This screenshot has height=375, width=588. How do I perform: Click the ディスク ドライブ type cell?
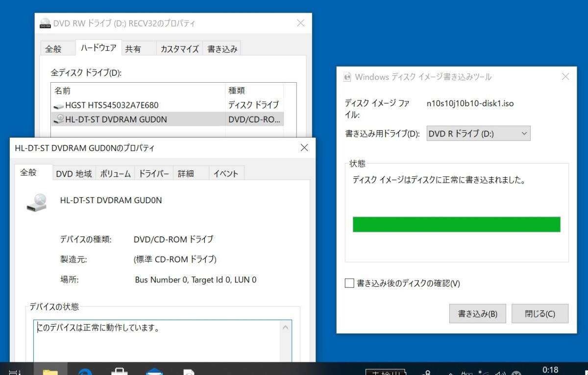tap(253, 105)
